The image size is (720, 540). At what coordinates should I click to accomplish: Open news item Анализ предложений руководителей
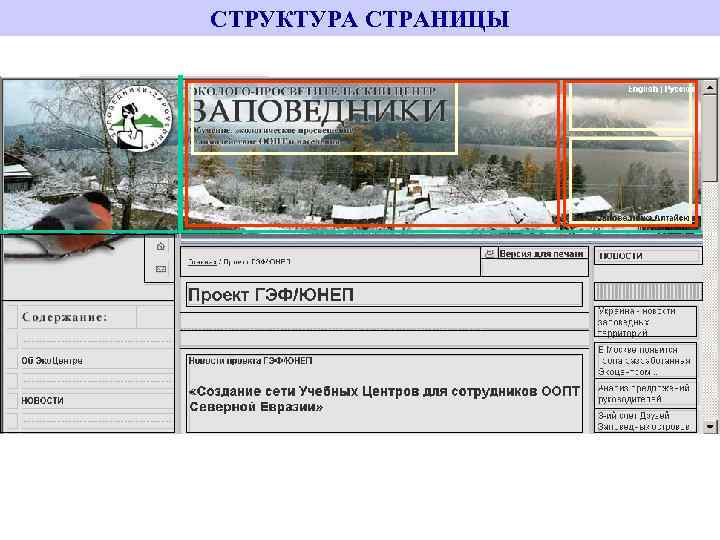(x=645, y=394)
